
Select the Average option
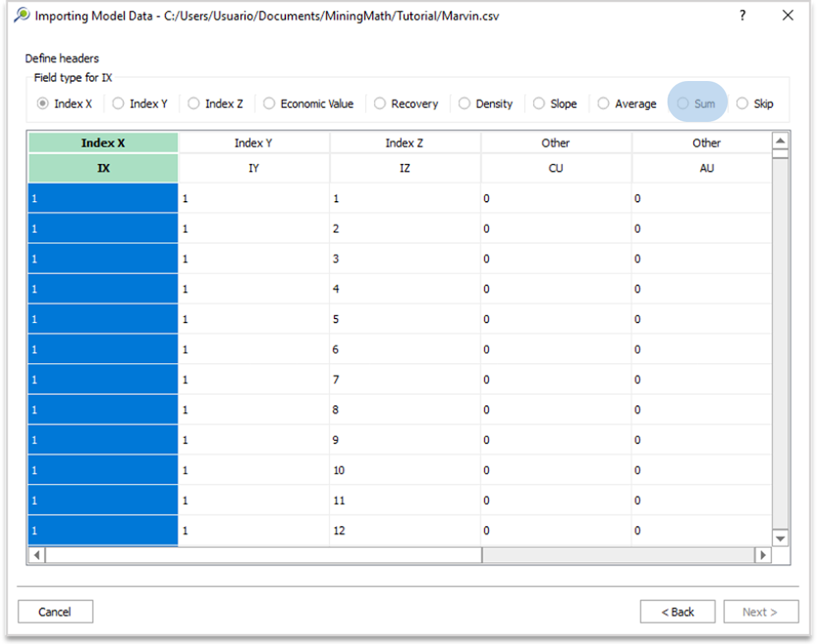tap(603, 103)
